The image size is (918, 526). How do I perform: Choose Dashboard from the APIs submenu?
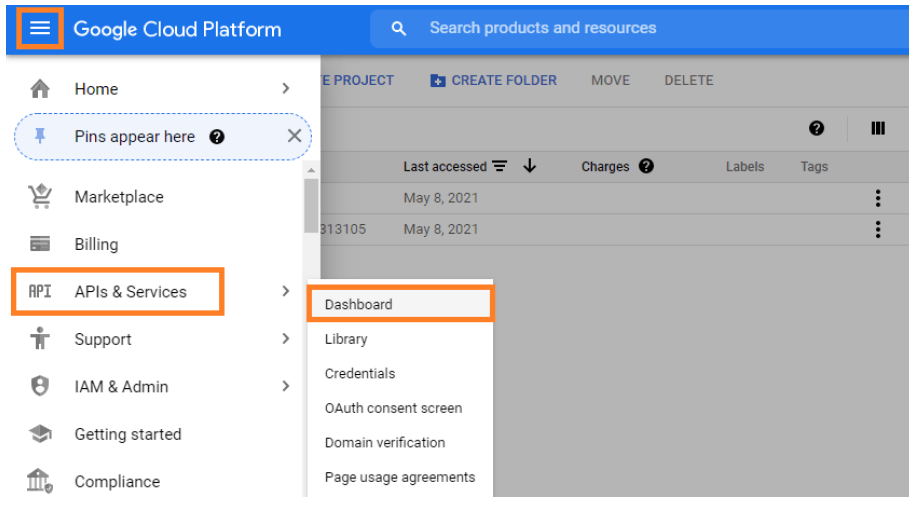point(400,305)
